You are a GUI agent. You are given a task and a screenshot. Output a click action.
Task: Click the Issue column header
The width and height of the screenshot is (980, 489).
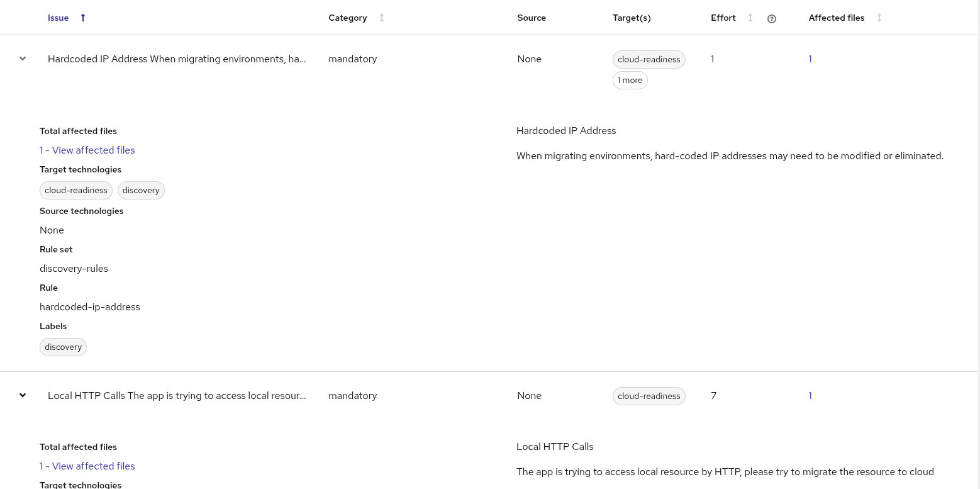point(58,18)
